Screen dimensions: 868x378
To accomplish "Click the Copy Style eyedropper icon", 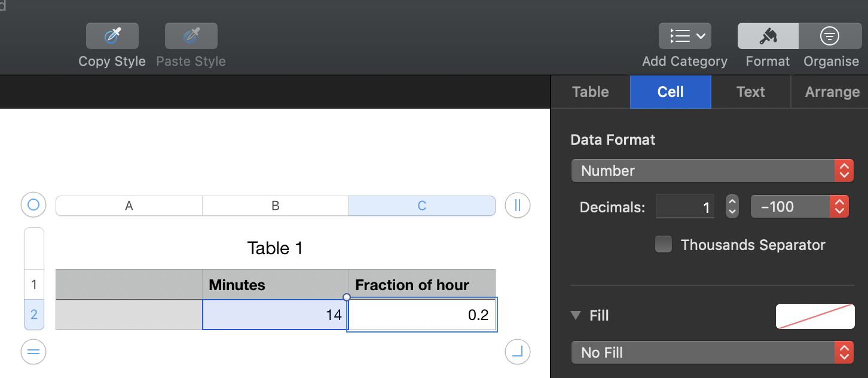I will [x=112, y=36].
